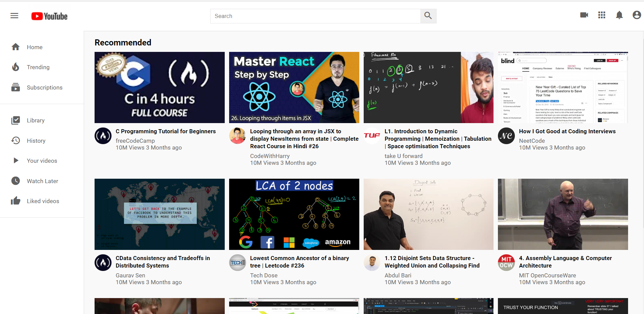Viewport: 644px width, 314px height.
Task: Play the TRUST YOUR FUNCTION thumbnail
Action: tap(563, 306)
